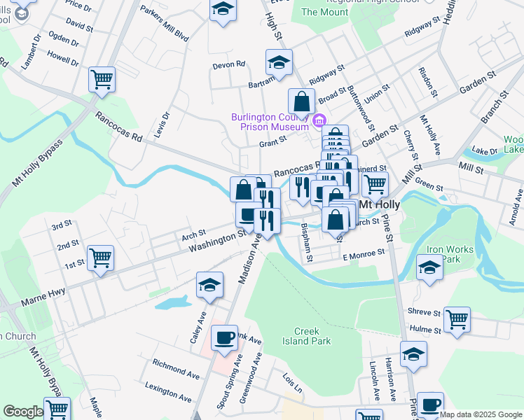524x420 pixels.
Task: Open the school marker near Parkers Mill Blvd
Action: point(223,10)
